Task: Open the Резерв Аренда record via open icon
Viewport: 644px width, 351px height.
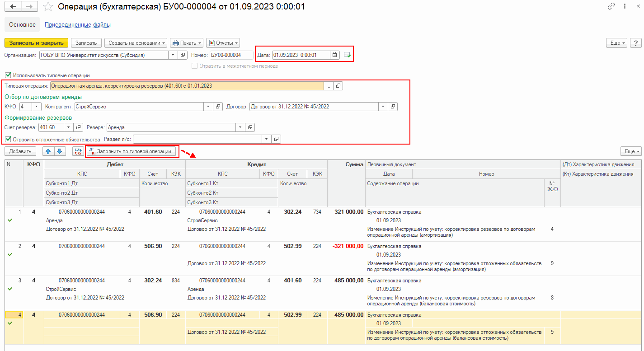Action: tap(250, 127)
